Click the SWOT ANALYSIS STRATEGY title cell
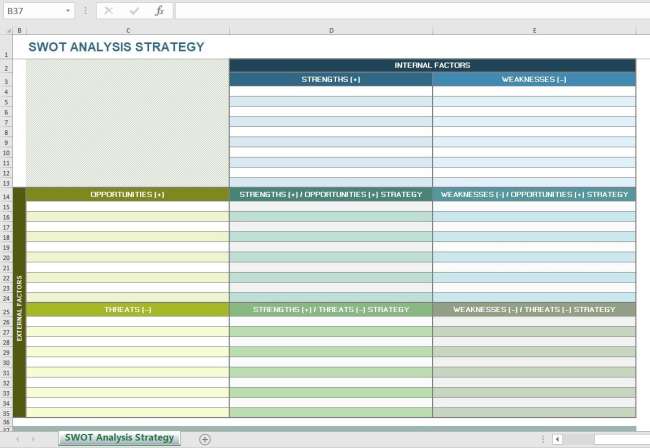The height and width of the screenshot is (448, 650). click(116, 47)
